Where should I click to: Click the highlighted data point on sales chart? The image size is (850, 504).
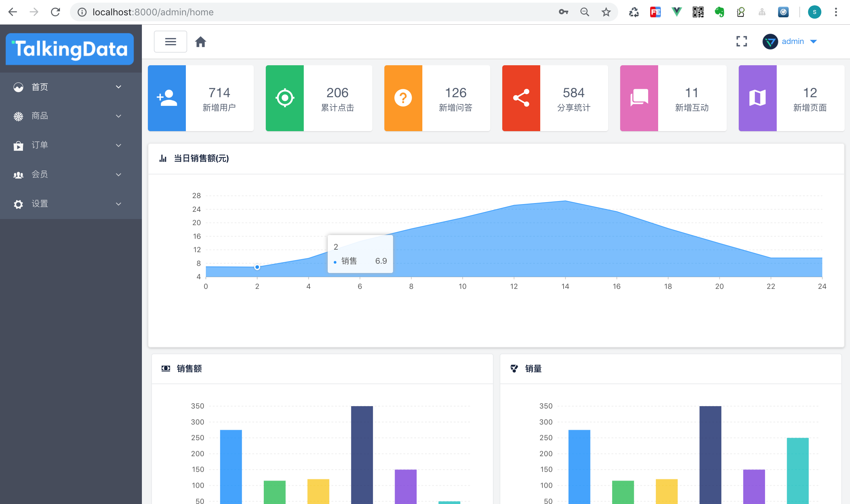[257, 267]
